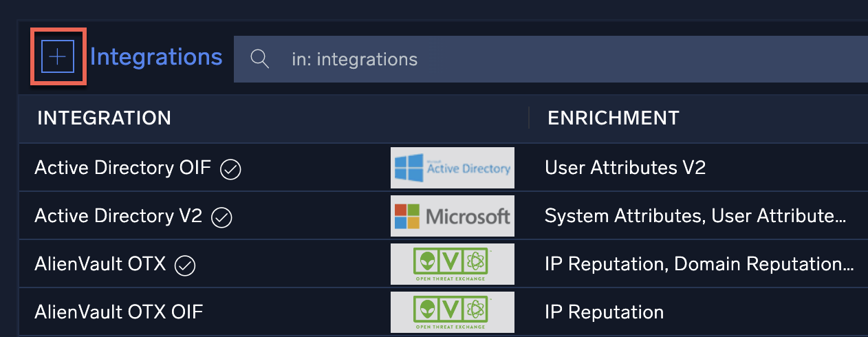Click the Windows Active Directory logo thumbnail

click(x=453, y=168)
